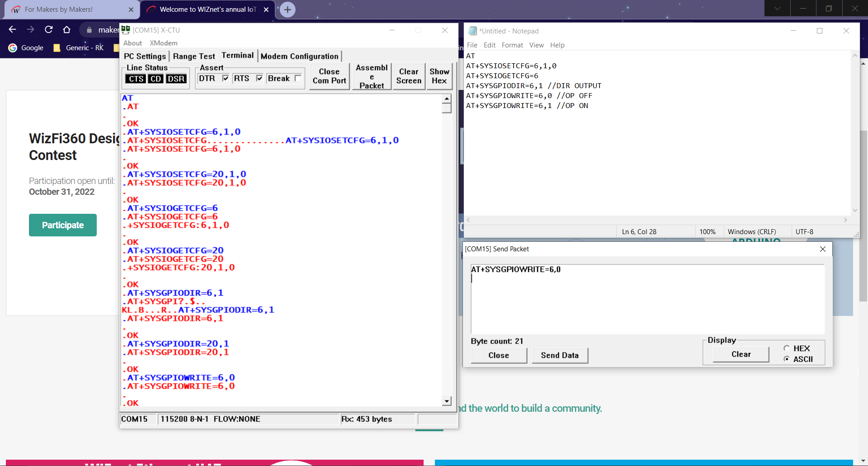This screenshot has height=466, width=868.
Task: Click 'AT+SYSGPIOWRITE=6,1 //OP ON' line in Notepad
Action: [x=527, y=106]
